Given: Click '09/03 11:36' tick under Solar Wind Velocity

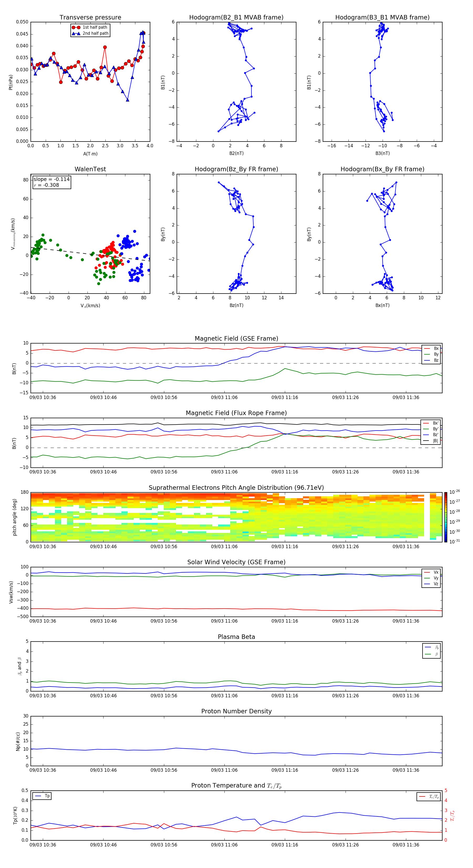Looking at the screenshot, I should pyautogui.click(x=406, y=621).
